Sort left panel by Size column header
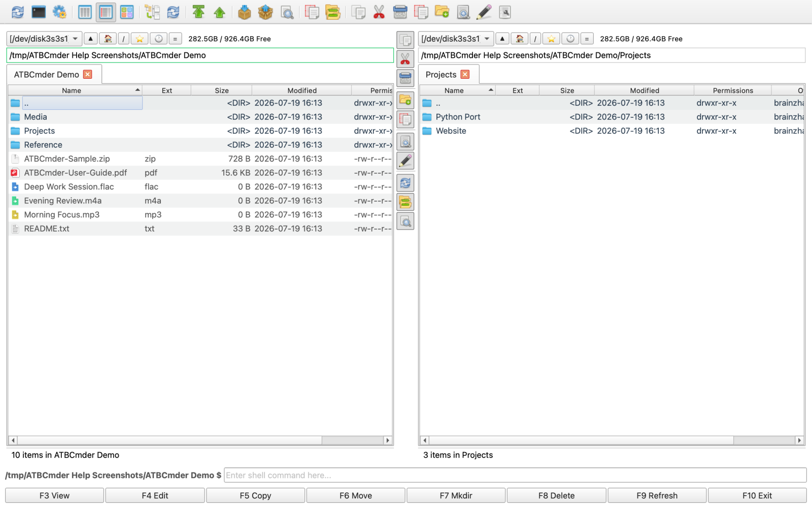 coord(222,90)
